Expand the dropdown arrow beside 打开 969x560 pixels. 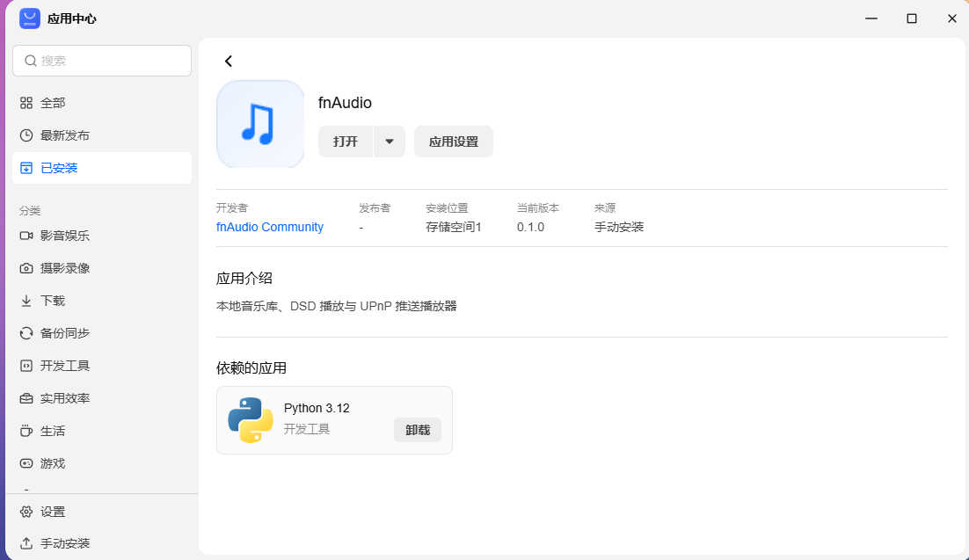[x=390, y=142]
